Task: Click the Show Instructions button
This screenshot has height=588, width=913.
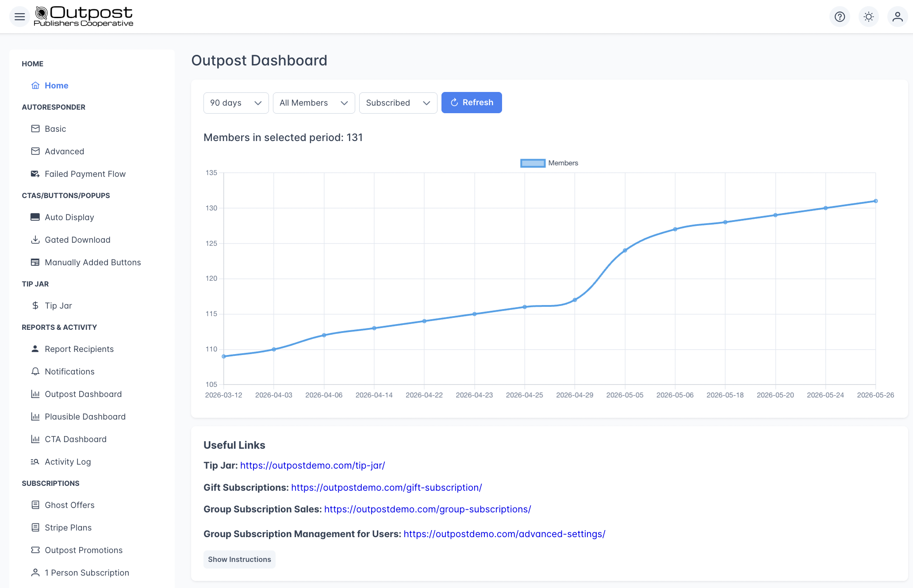Action: [x=239, y=559]
